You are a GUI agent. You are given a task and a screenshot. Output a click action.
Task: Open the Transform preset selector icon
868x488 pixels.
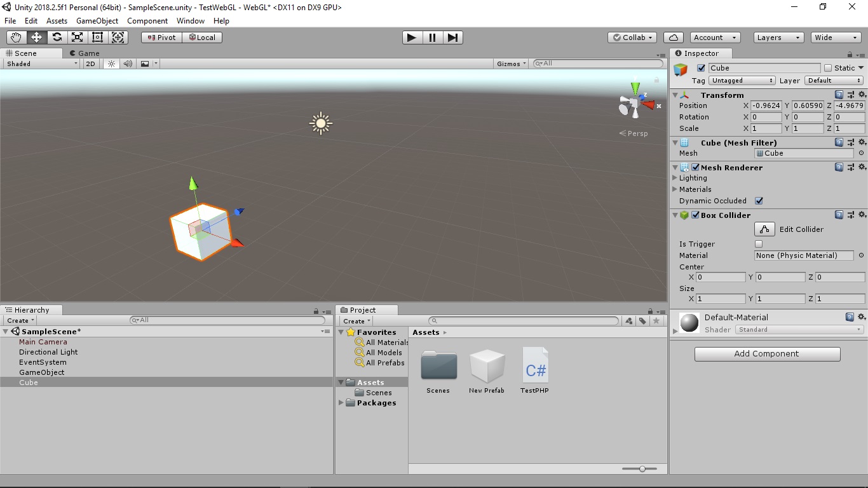point(851,95)
